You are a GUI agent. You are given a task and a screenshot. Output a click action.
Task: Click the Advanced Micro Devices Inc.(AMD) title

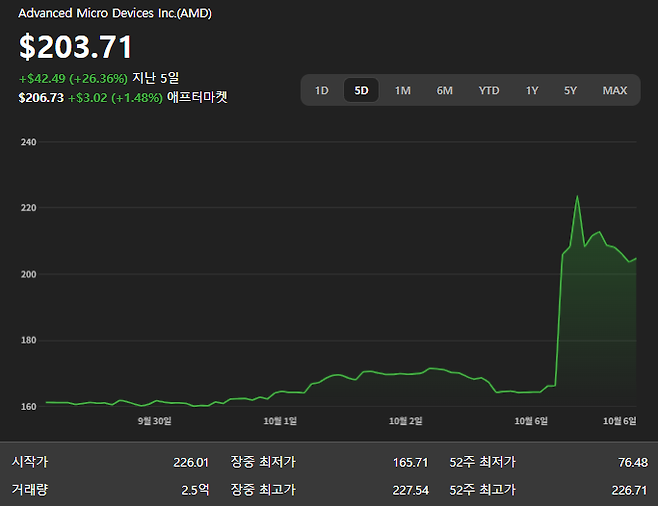coord(115,14)
